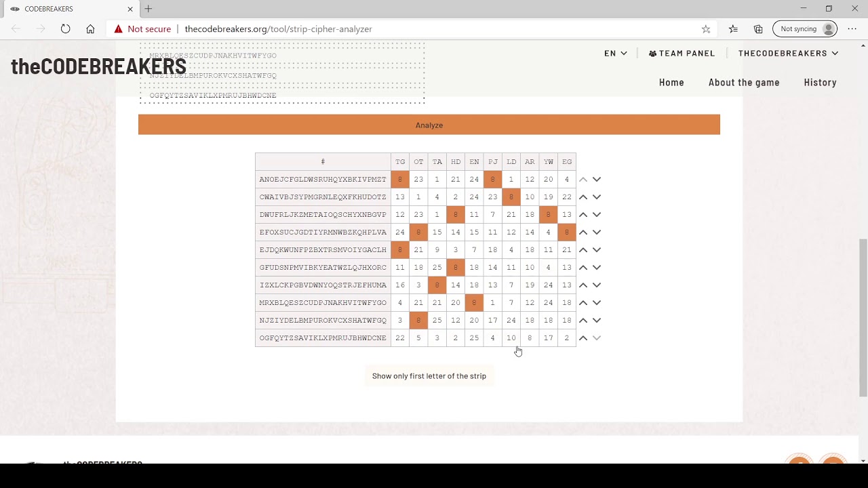Expand the EN language dropdown
The height and width of the screenshot is (488, 868).
point(616,53)
